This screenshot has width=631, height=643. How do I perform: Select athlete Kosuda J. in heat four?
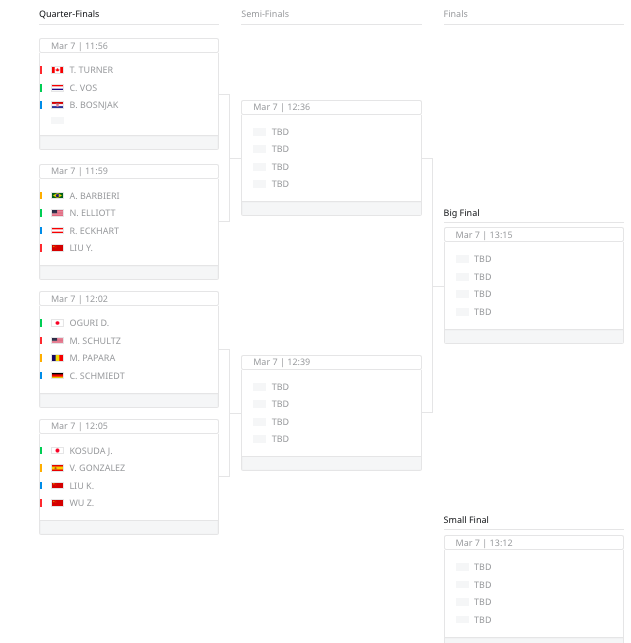point(91,451)
